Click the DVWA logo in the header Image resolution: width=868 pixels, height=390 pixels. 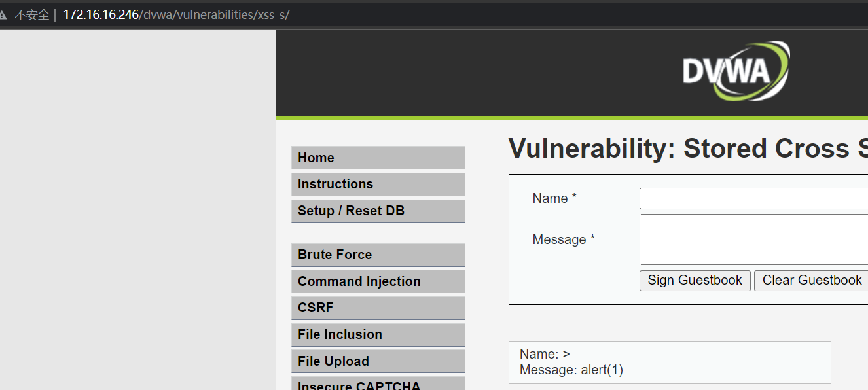point(736,71)
